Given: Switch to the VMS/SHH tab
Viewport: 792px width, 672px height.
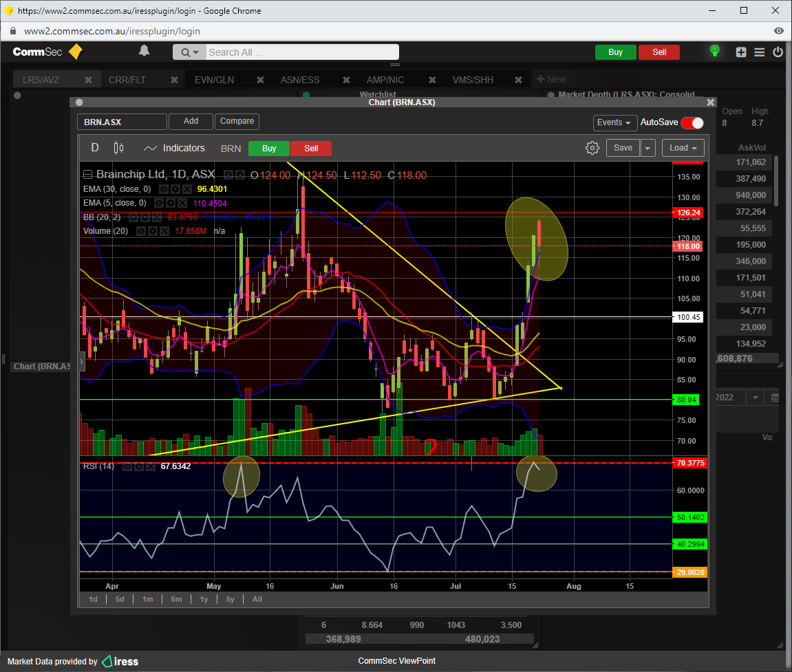Looking at the screenshot, I should [x=473, y=80].
